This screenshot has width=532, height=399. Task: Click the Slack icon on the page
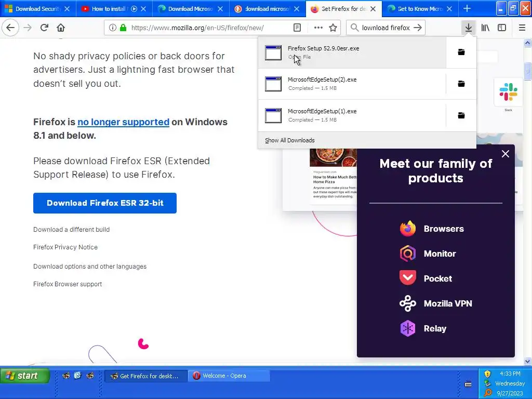[508, 92]
